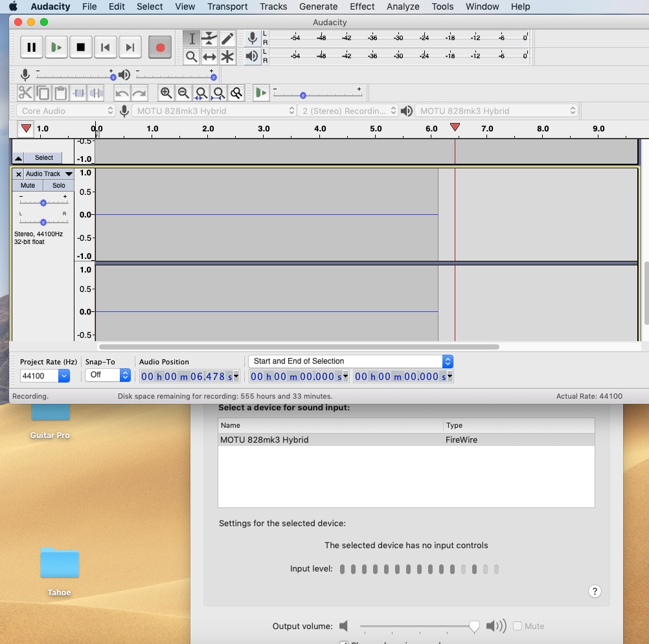649x644 pixels.
Task: Click the Undo arrow icon
Action: pyautogui.click(x=122, y=93)
